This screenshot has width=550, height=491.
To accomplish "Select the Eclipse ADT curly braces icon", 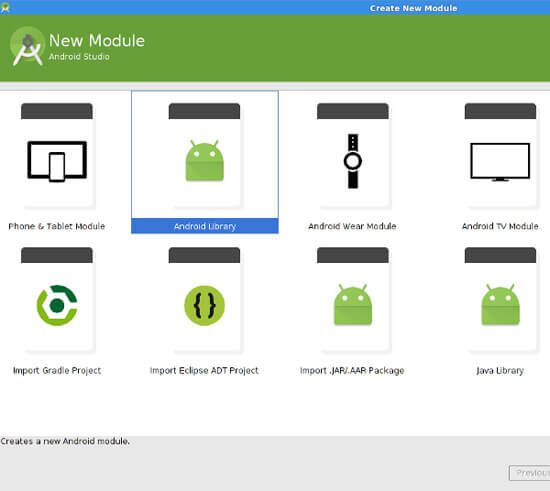I will point(204,305).
